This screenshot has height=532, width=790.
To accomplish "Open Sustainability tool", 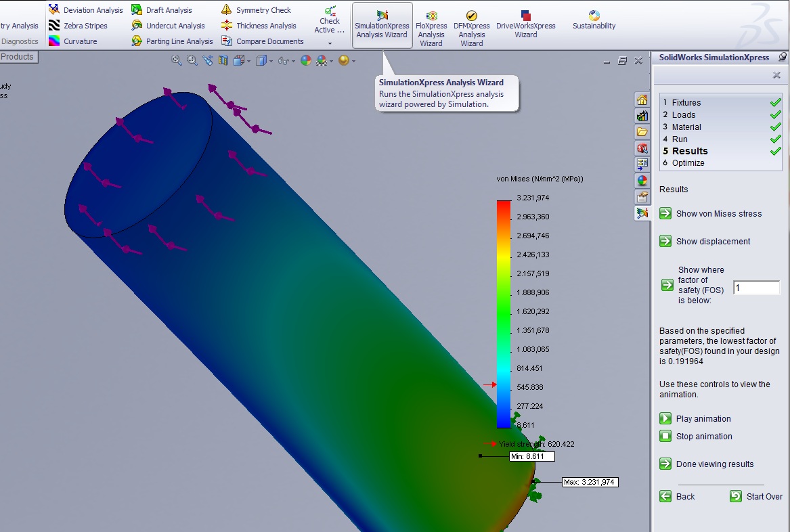I will [x=594, y=20].
